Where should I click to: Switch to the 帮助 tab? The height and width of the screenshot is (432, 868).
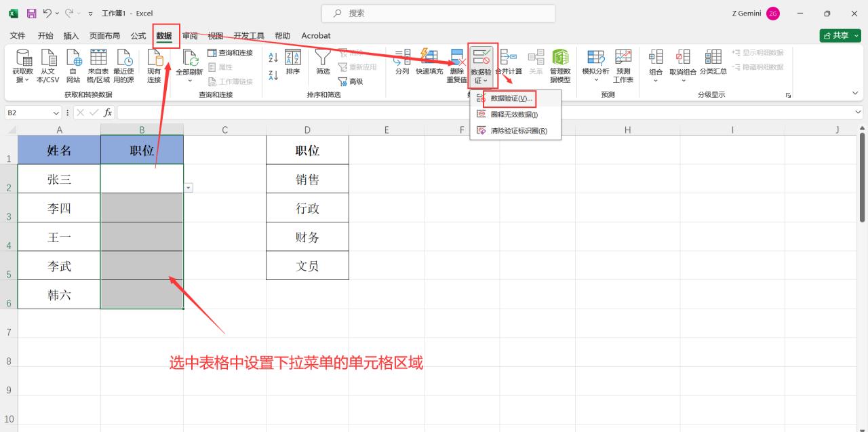click(283, 36)
